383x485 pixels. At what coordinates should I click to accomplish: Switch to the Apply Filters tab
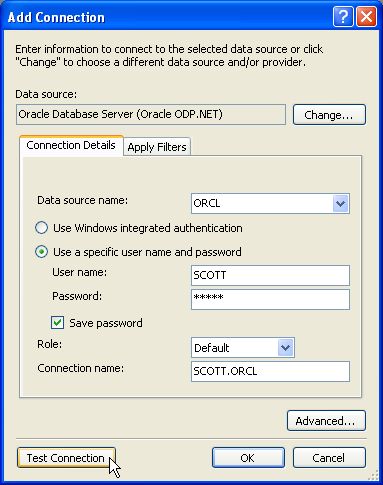[x=157, y=147]
